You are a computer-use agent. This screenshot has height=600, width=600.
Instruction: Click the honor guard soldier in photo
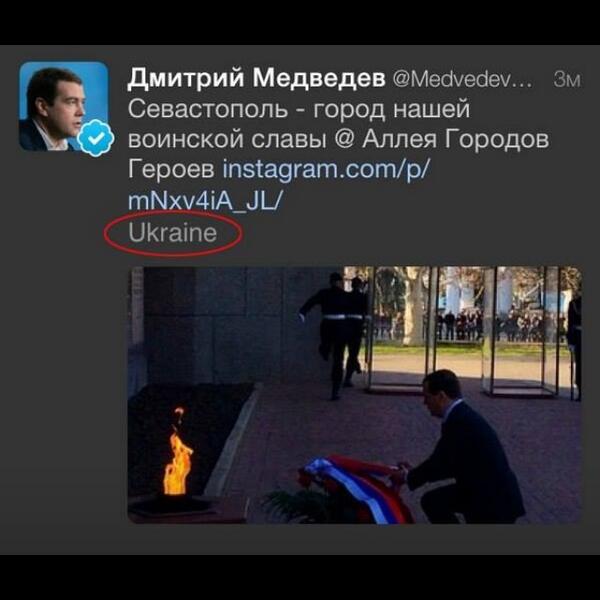pos(335,335)
